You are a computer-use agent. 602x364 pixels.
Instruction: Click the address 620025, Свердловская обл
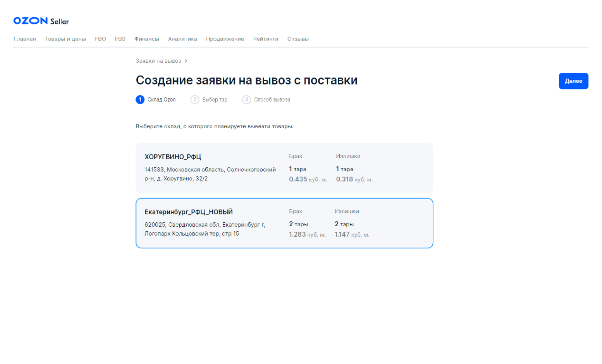205,229
